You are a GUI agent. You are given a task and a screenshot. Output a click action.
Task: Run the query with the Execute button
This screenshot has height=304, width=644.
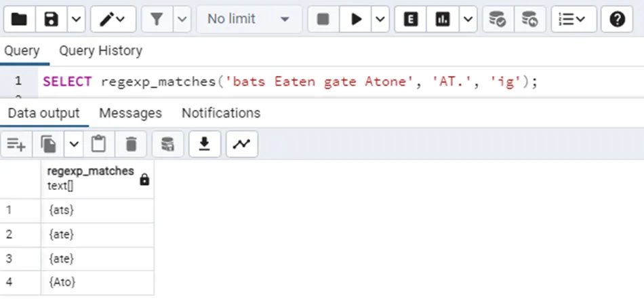(357, 20)
